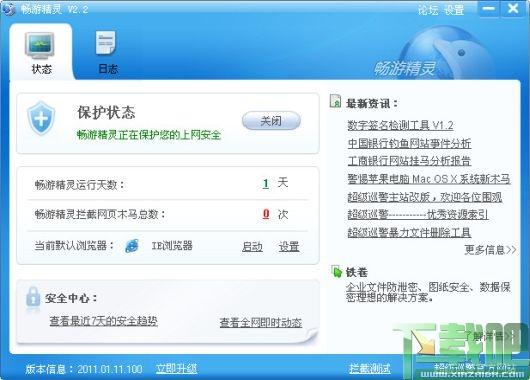Open 工商银行网站挂马分析报告 link
530x380 pixels.
coord(409,161)
